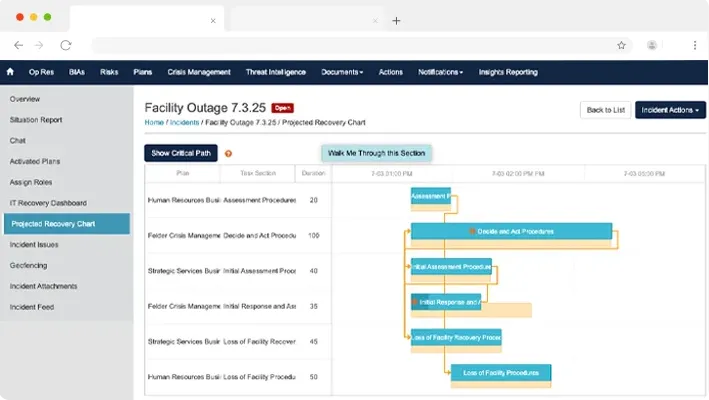
Task: Select the Initial Response Gantt bar
Action: pos(446,302)
